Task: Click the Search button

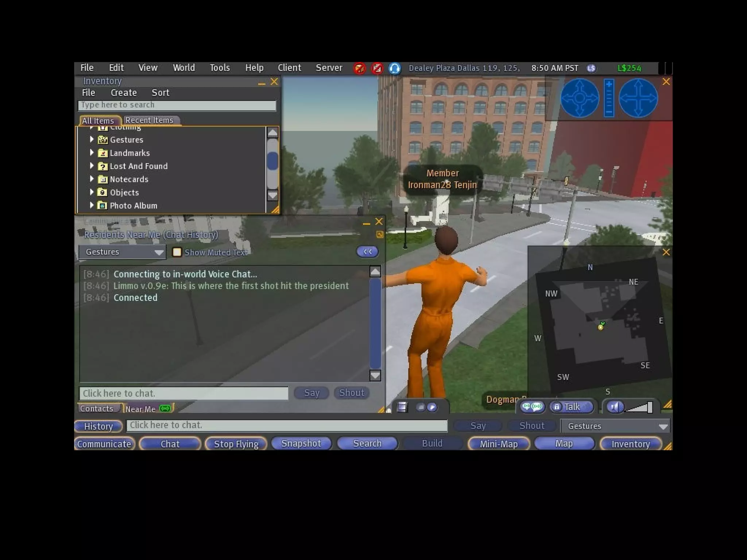Action: pos(367,443)
